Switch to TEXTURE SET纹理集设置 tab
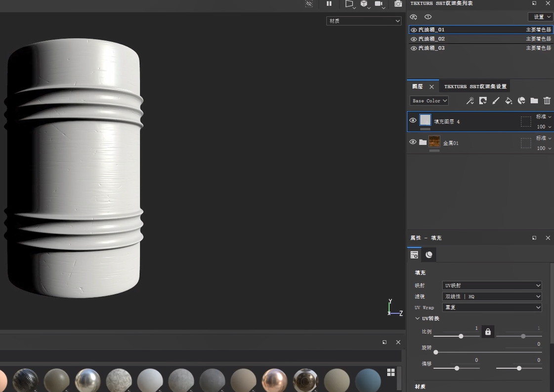554x392 pixels. (475, 86)
